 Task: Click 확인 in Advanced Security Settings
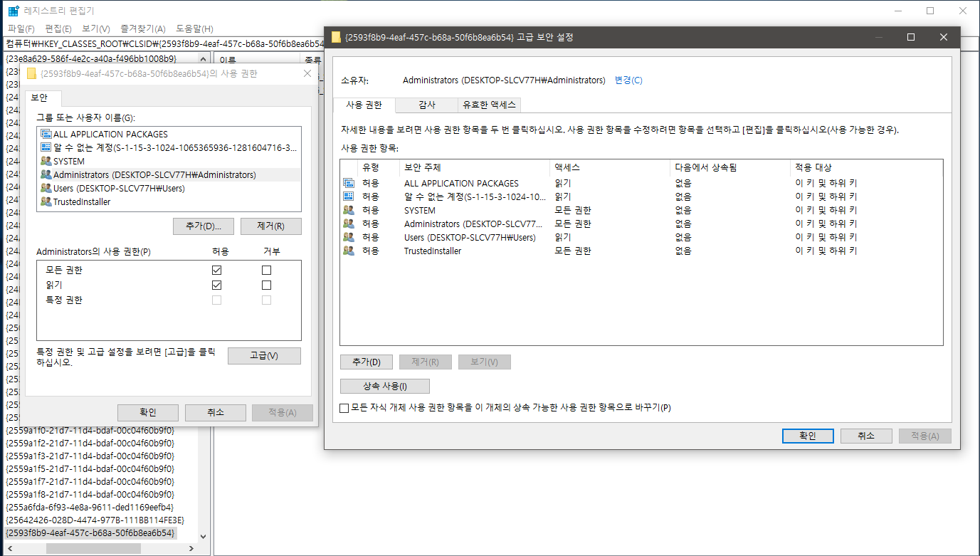coord(808,436)
